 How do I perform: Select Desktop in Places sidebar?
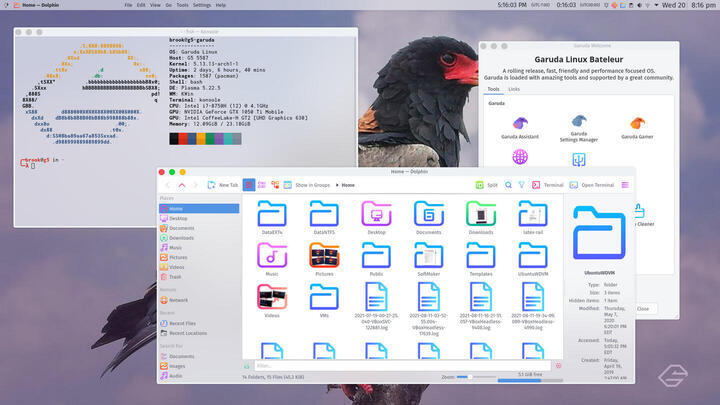199,219
